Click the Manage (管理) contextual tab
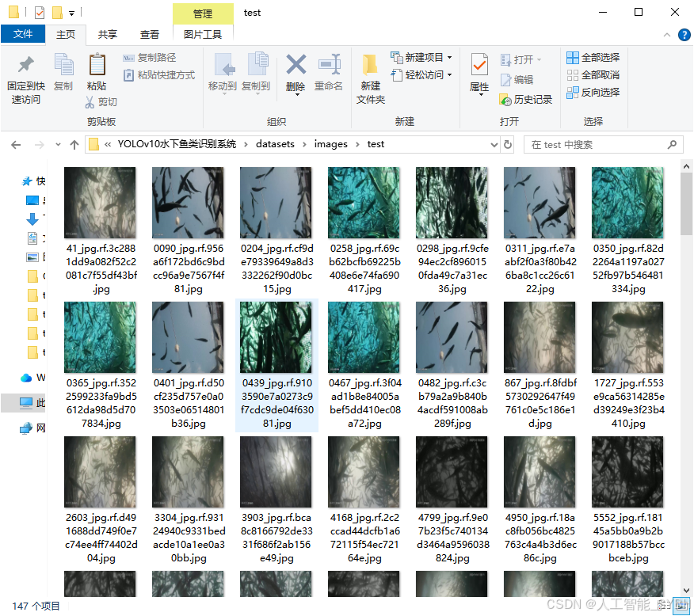 [203, 13]
